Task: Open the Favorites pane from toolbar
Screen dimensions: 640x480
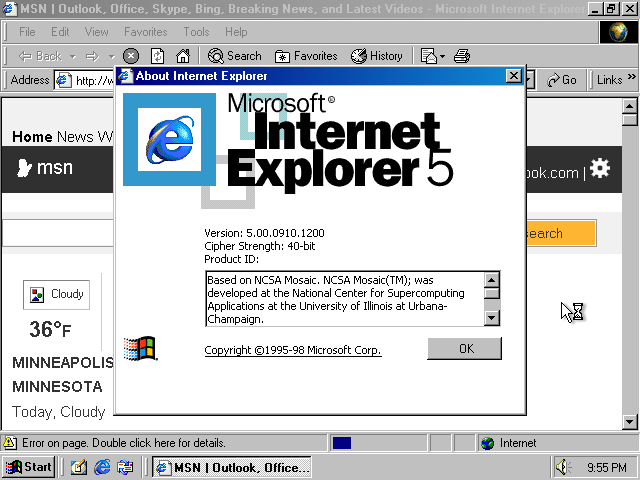Action: coord(306,56)
